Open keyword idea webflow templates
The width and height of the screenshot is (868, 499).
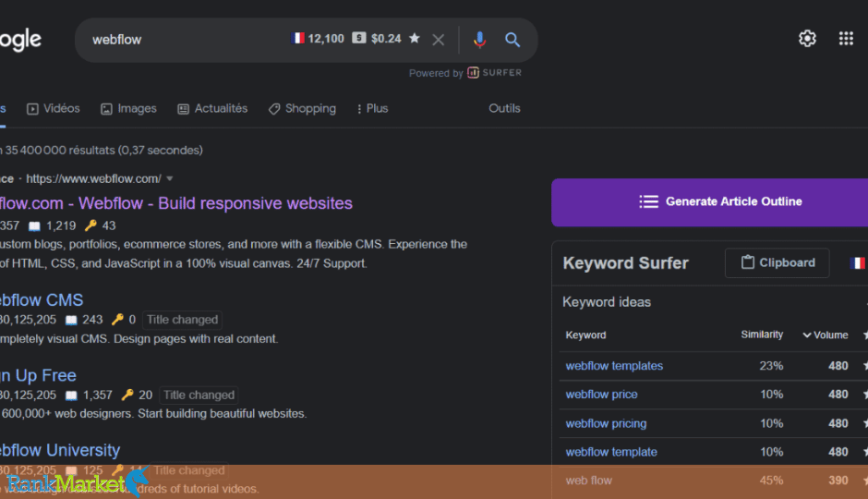tap(614, 366)
